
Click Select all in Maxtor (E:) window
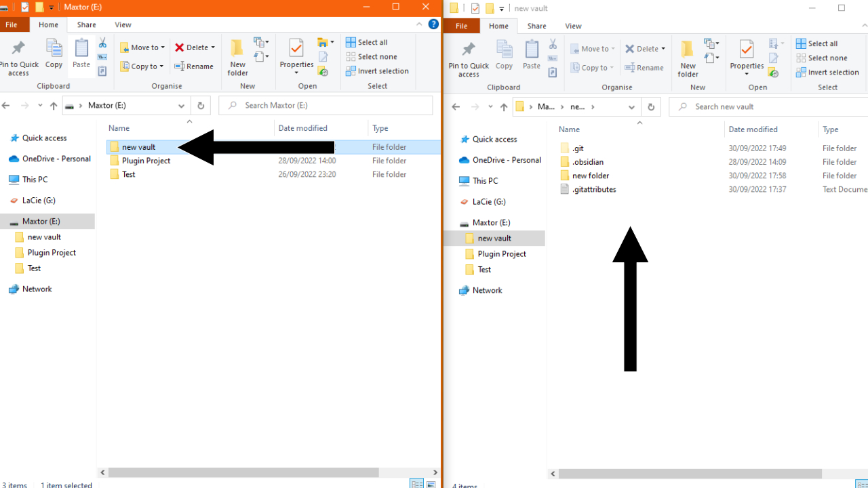366,42
